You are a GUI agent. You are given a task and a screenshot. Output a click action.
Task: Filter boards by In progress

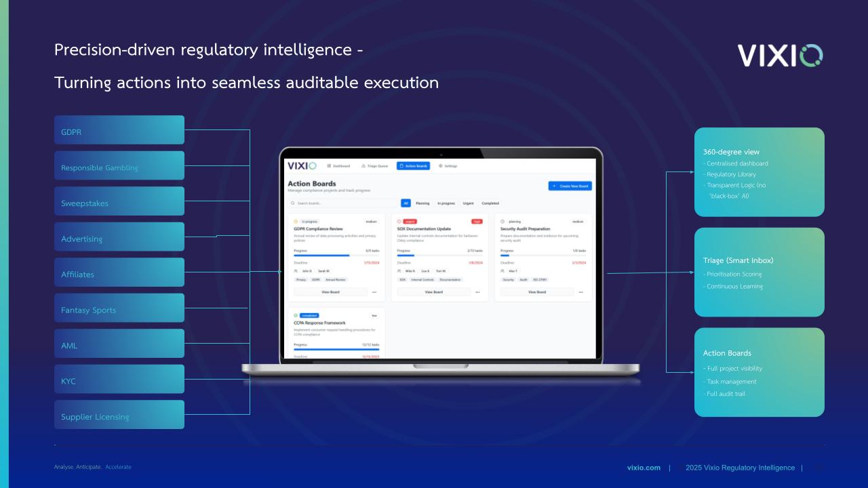446,203
